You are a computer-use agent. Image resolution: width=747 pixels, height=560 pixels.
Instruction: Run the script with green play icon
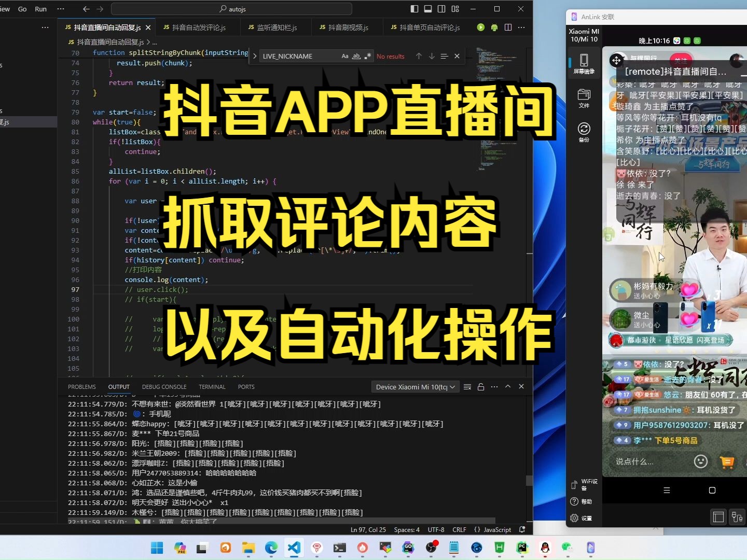(481, 27)
